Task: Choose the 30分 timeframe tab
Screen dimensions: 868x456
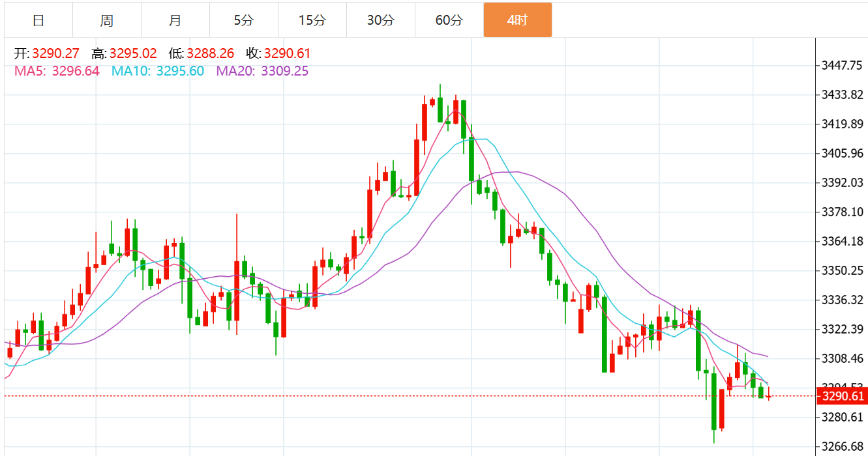Action: coord(381,20)
